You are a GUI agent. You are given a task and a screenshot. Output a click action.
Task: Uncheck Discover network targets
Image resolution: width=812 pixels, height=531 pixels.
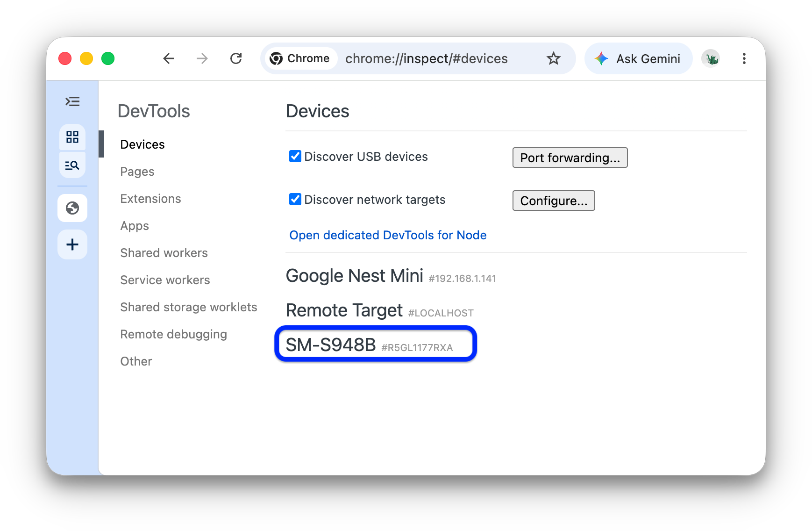point(295,199)
